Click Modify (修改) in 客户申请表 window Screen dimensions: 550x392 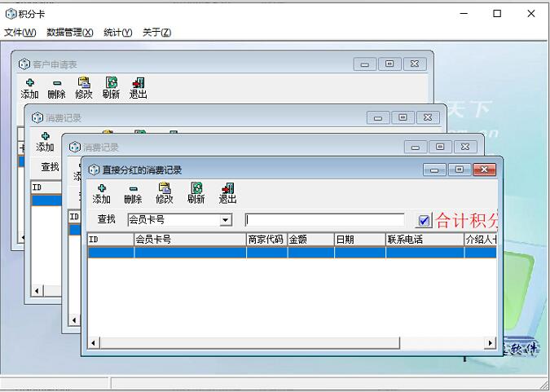[84, 89]
